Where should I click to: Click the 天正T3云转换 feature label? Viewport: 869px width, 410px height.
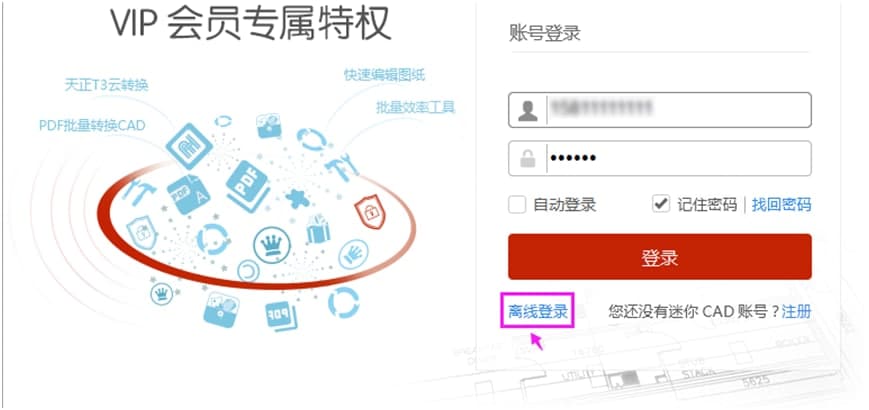pos(106,85)
